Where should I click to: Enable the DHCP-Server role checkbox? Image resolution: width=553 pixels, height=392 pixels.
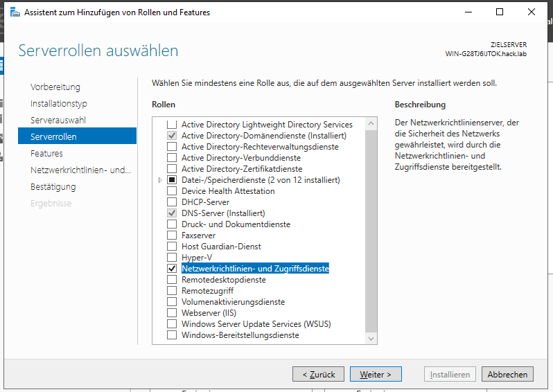click(x=172, y=202)
